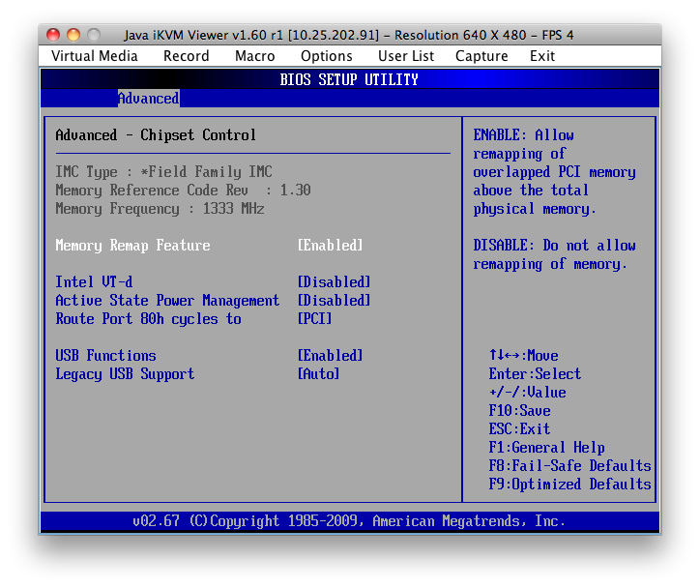Select the Memory Remap Feature label

pos(132,246)
